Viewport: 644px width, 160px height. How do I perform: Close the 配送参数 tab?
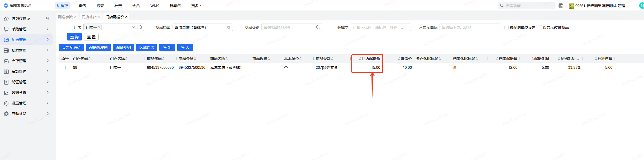pos(75,17)
